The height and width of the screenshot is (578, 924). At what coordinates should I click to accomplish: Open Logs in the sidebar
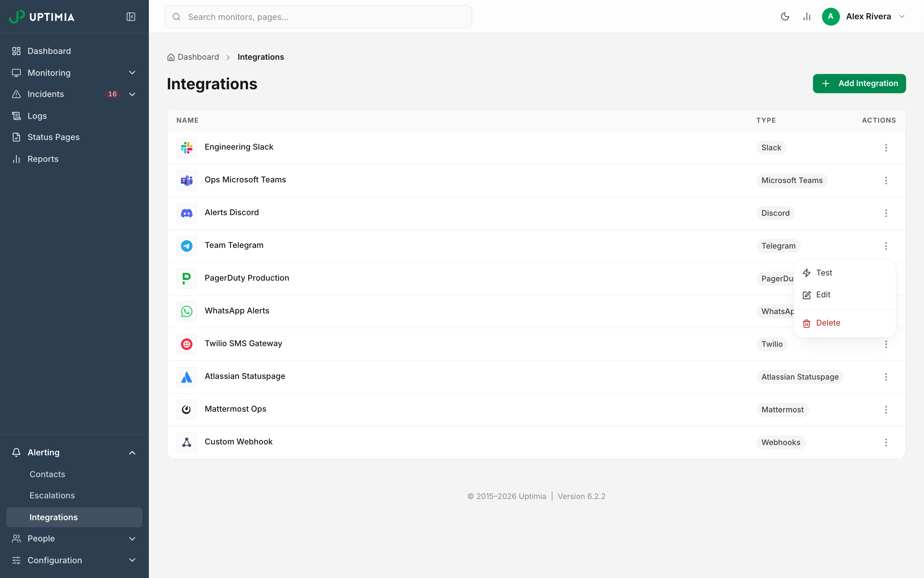[74, 116]
